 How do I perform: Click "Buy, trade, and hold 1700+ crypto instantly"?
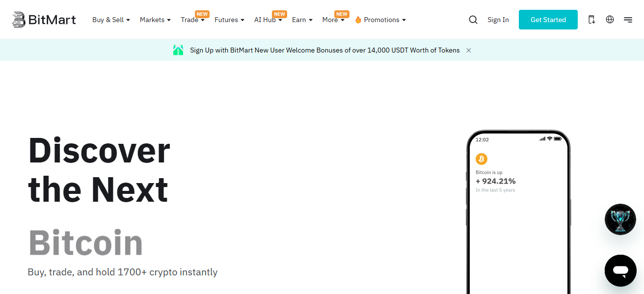(123, 272)
